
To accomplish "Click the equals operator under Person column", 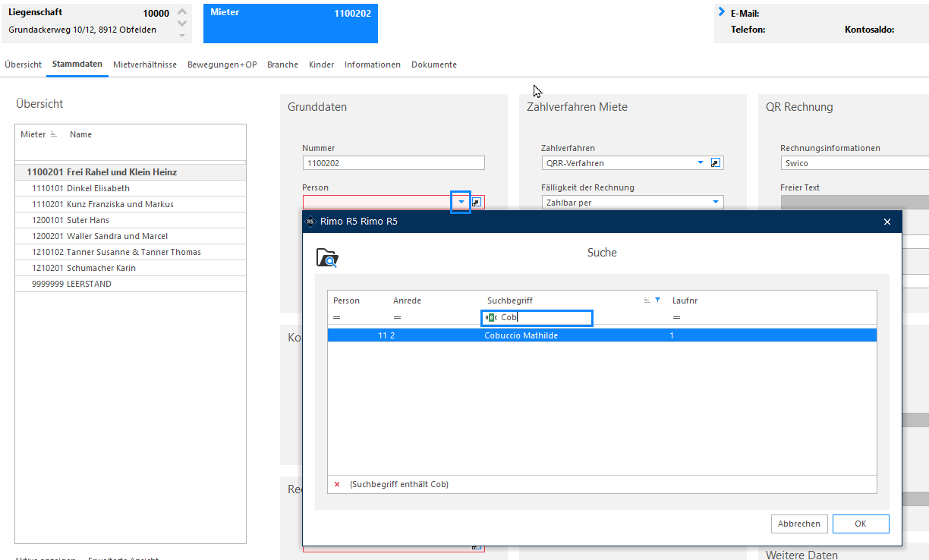I will pos(337,318).
